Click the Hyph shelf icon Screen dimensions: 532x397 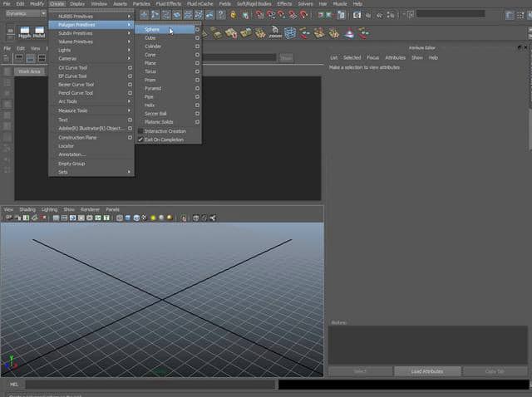(25, 32)
